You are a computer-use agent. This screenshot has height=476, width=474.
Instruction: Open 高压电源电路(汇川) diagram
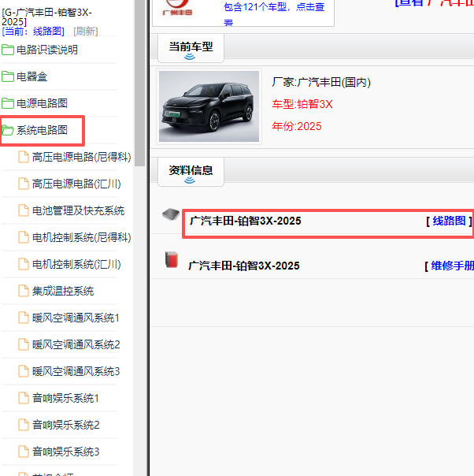76,184
